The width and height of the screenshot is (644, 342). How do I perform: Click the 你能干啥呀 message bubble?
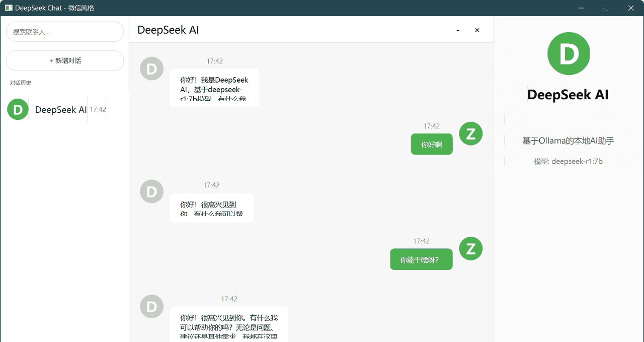(x=421, y=259)
